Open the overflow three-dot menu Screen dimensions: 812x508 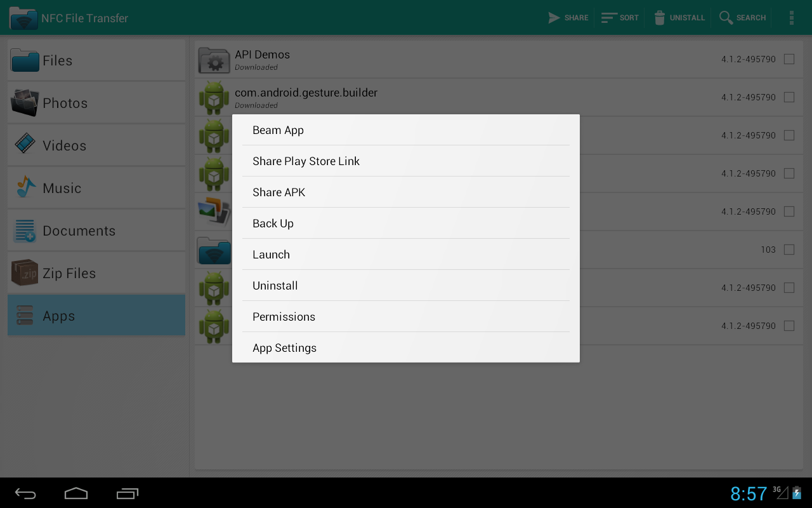[x=791, y=18]
